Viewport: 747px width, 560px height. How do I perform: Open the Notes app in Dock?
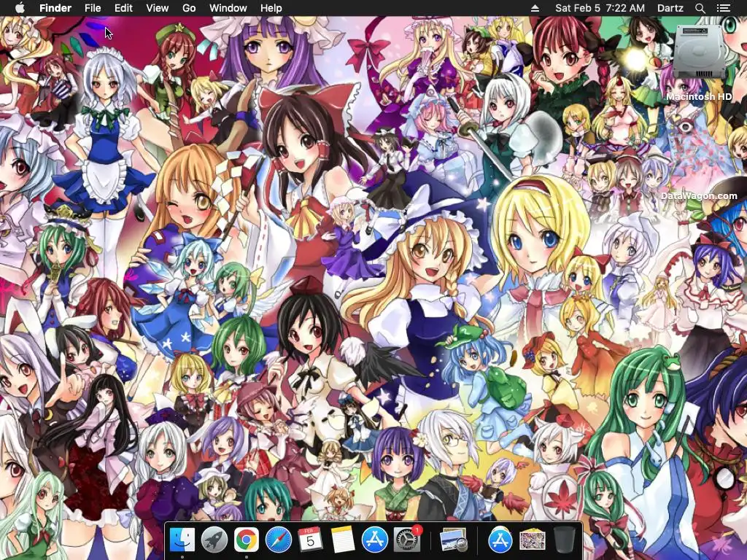click(343, 540)
